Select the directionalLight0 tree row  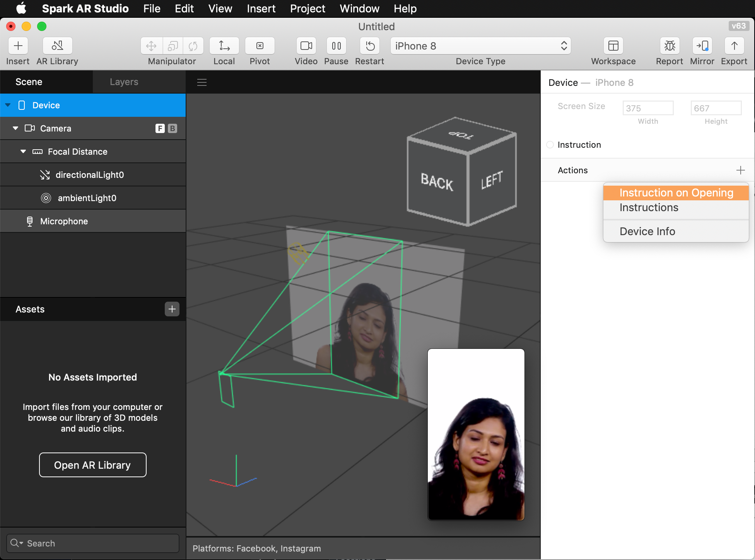93,175
